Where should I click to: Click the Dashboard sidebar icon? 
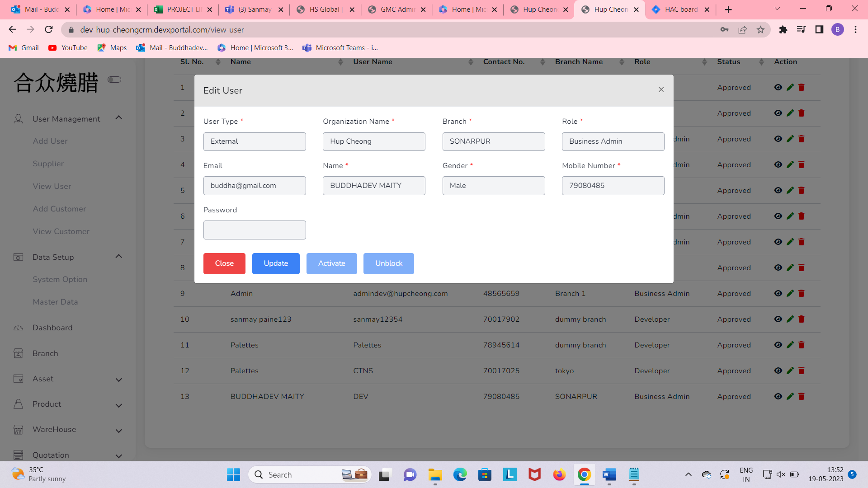[18, 328]
